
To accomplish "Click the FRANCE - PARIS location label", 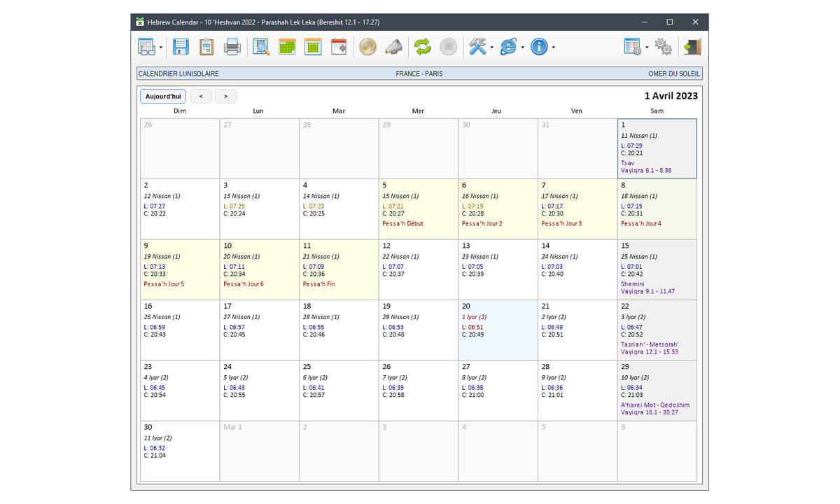I will pos(419,73).
